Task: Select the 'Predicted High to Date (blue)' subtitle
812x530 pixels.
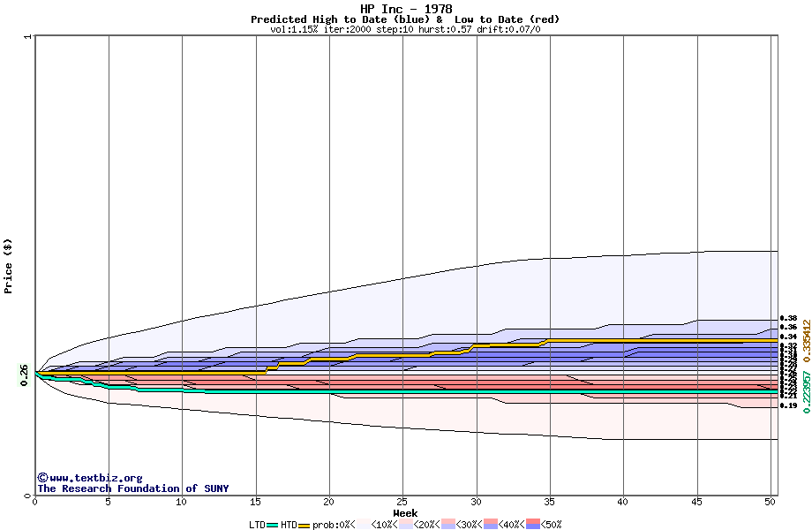Action: (x=340, y=19)
